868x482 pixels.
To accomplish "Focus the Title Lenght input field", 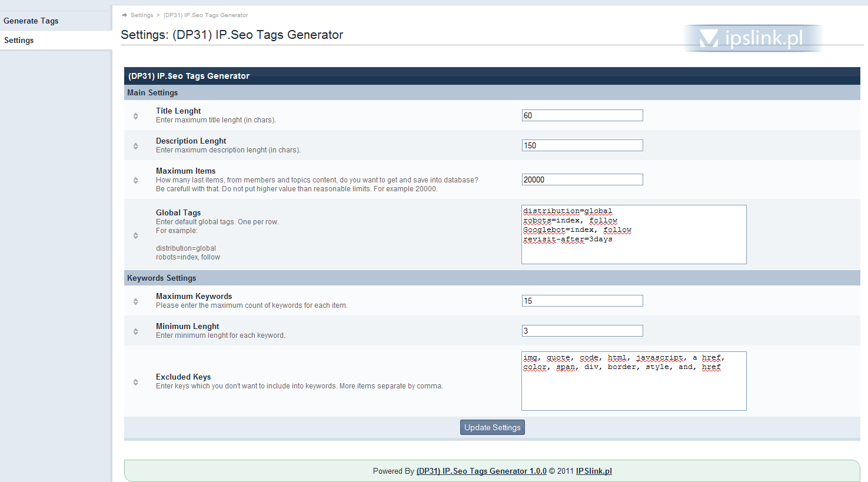I will click(x=582, y=115).
